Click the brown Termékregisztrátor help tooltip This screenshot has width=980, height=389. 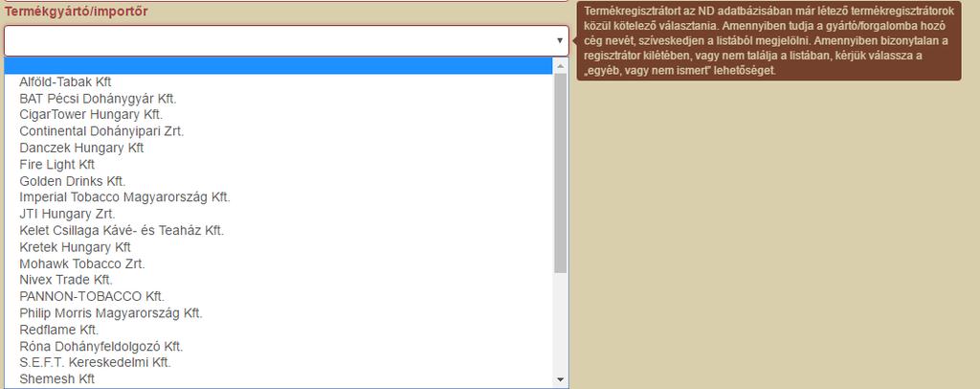pyautogui.click(x=768, y=42)
